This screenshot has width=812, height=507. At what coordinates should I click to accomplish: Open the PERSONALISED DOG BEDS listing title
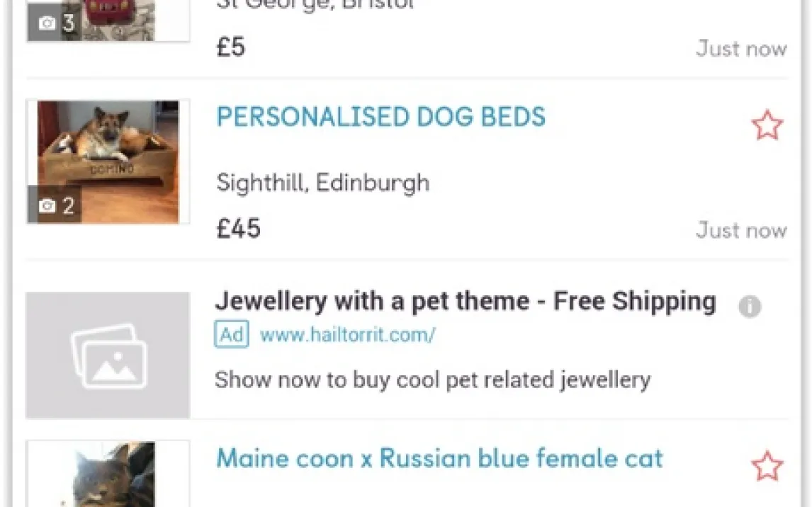pyautogui.click(x=381, y=117)
